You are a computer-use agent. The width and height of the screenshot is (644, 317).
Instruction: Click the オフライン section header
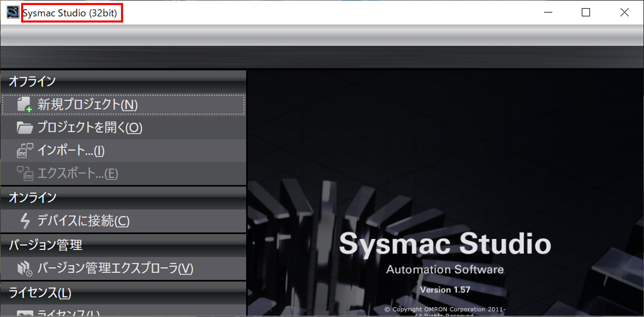click(123, 81)
